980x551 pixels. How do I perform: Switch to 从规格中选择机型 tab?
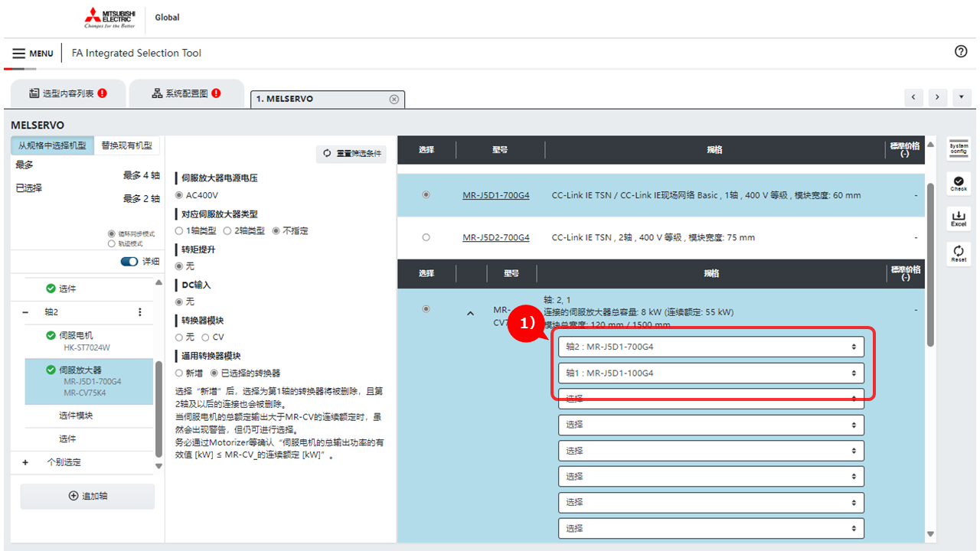tap(52, 145)
